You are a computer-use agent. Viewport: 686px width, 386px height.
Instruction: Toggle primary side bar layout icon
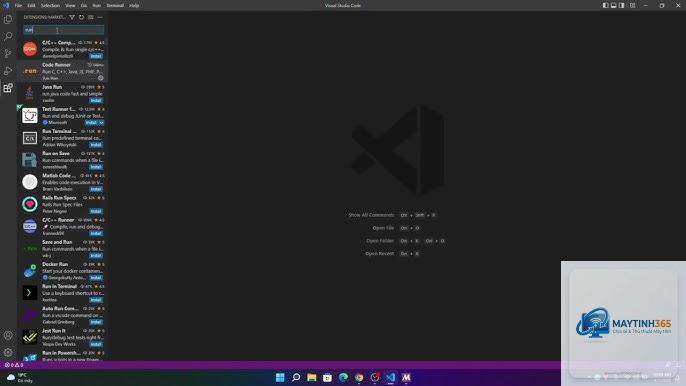606,5
